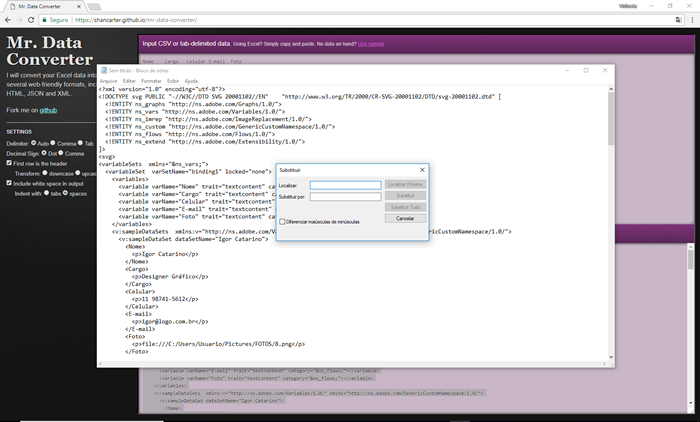Click the Notepad vertical scrollbar thumb
The height and width of the screenshot is (422, 700).
point(611,119)
